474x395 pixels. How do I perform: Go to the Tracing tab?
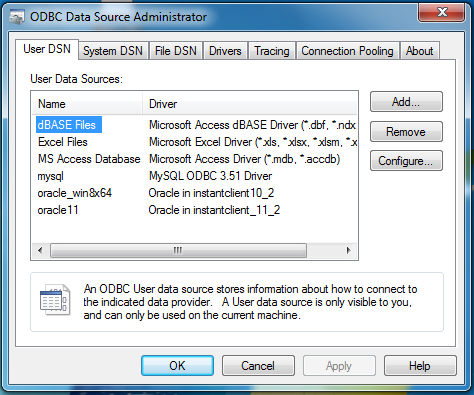[x=272, y=51]
